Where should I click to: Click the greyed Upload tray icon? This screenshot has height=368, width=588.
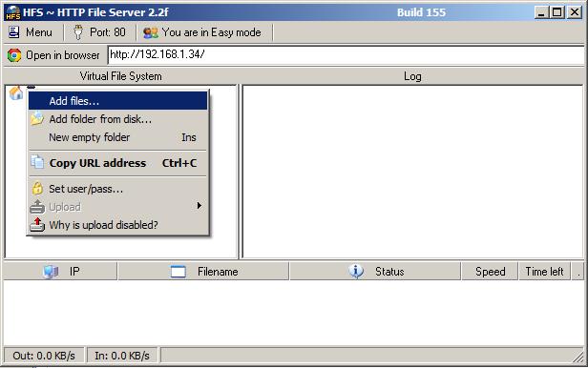click(x=37, y=207)
